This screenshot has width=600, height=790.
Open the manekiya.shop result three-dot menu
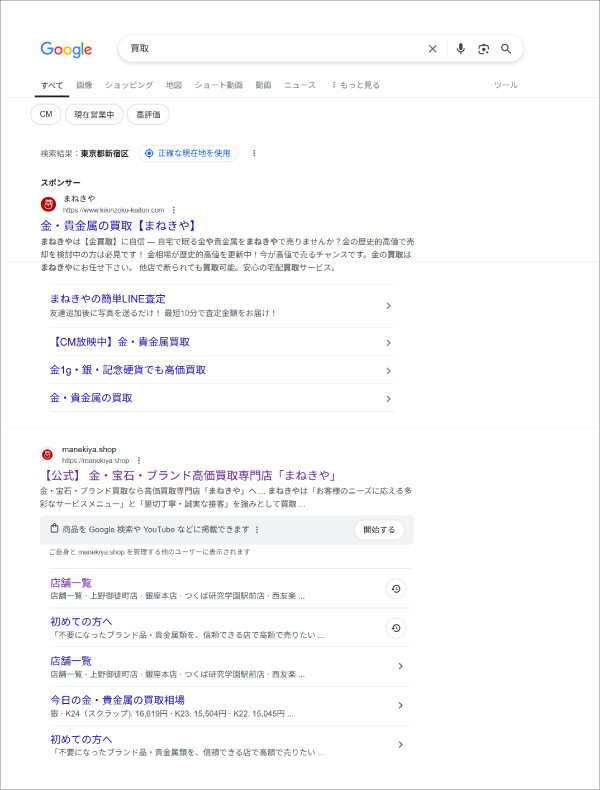(x=139, y=460)
